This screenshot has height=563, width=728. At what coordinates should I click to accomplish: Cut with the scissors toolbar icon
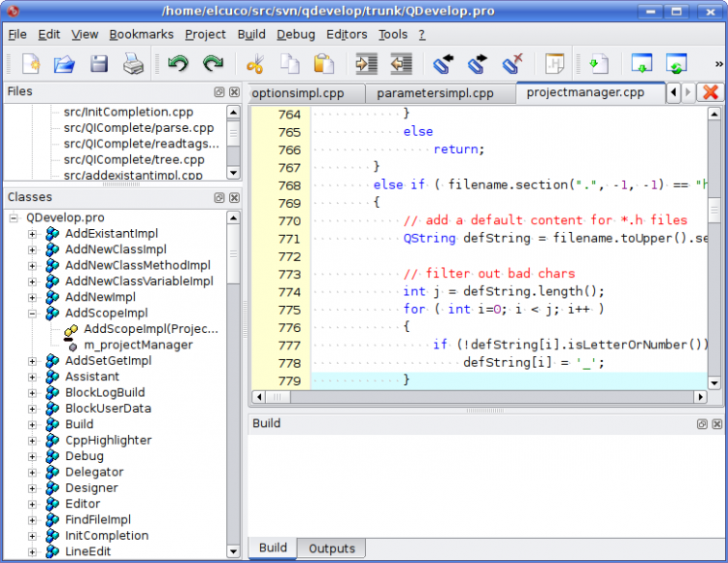[255, 65]
